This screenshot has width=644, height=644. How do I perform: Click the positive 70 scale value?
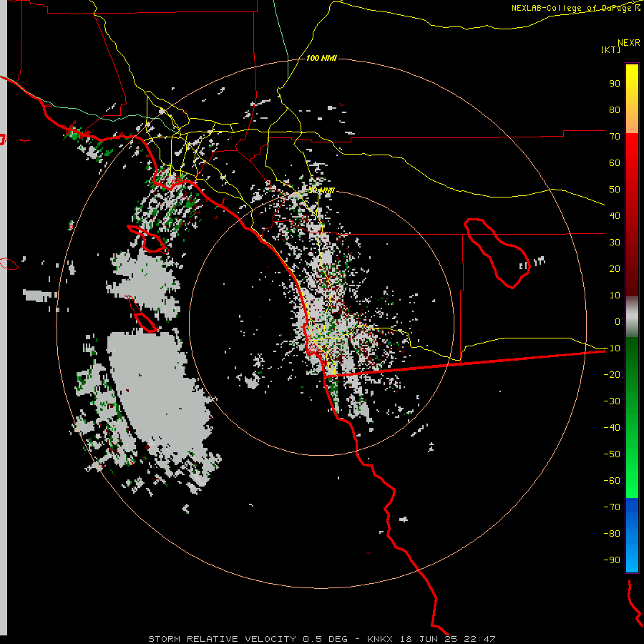coord(615,137)
